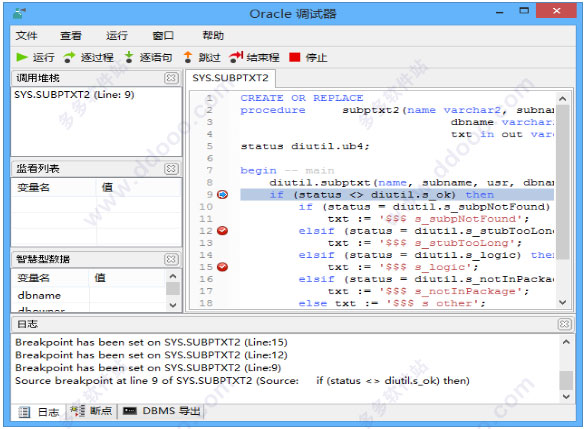
Task: Select the SYS.SUBPTXT2 (Line: 9) stack entry
Action: point(74,94)
